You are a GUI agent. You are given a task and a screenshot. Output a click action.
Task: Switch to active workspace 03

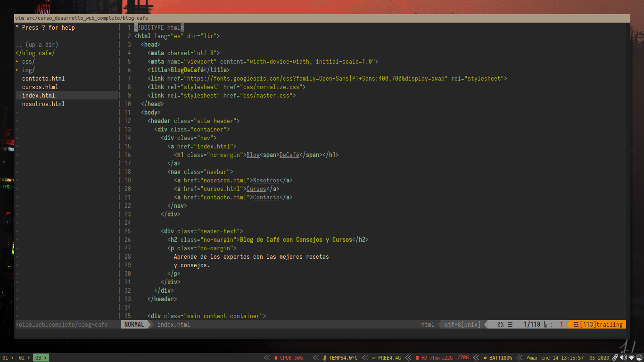[x=41, y=358]
